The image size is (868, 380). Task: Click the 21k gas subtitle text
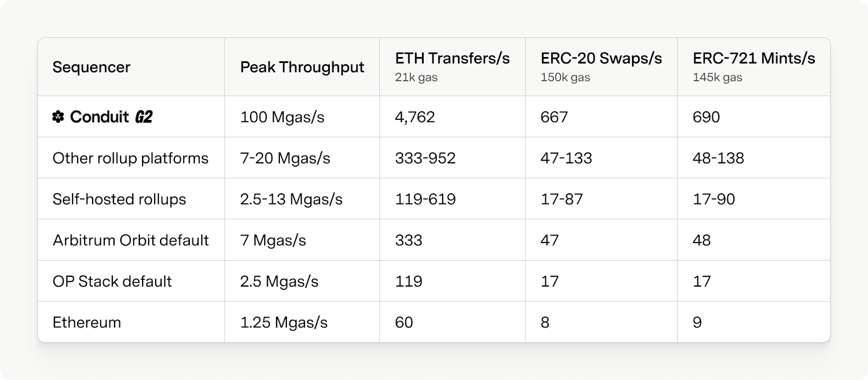[x=416, y=78]
